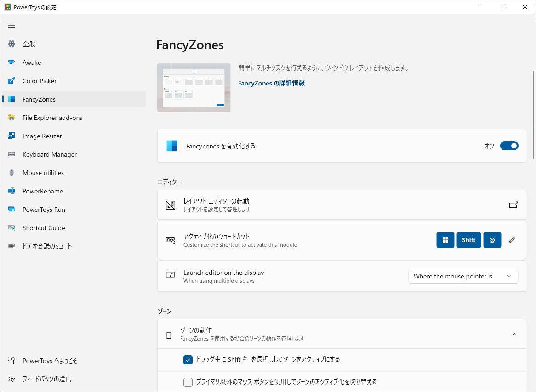536x392 pixels.
Task: Click the エディター section heading
Action: coord(169,182)
